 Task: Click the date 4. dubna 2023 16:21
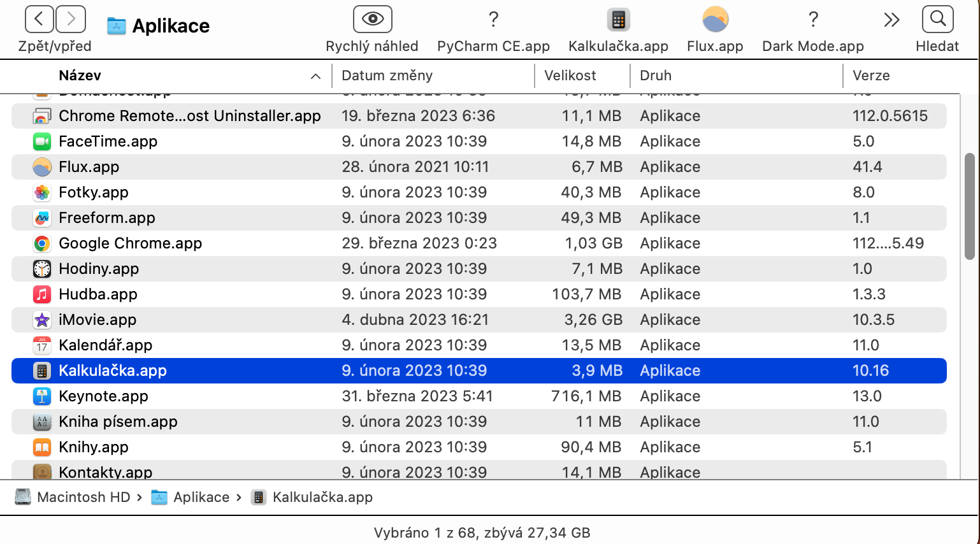[x=415, y=320]
